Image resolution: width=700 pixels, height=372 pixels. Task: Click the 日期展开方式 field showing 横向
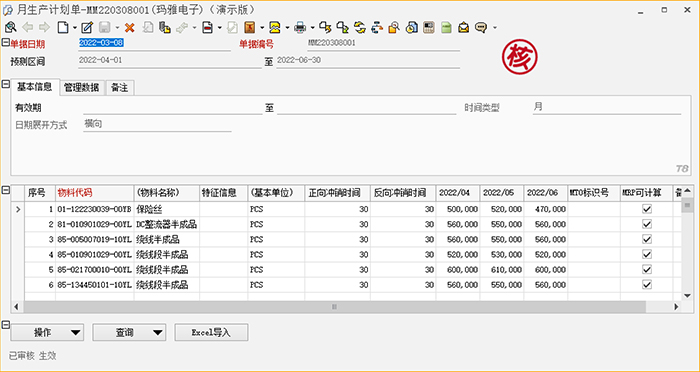[157, 124]
